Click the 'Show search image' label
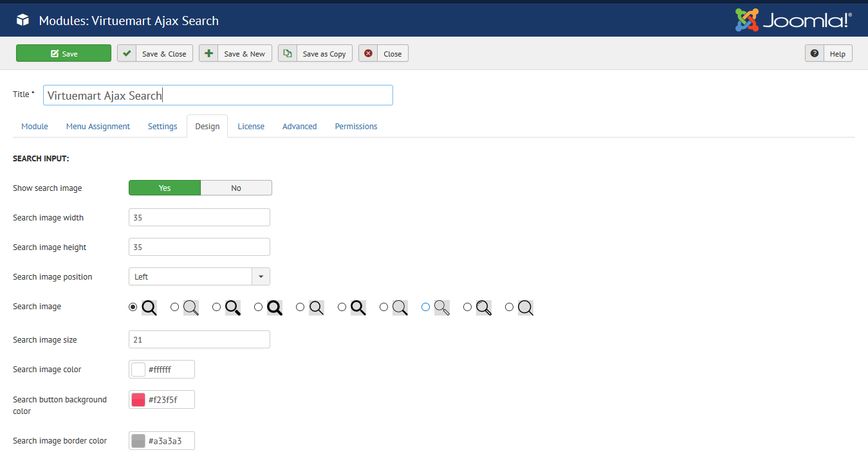 tap(48, 188)
